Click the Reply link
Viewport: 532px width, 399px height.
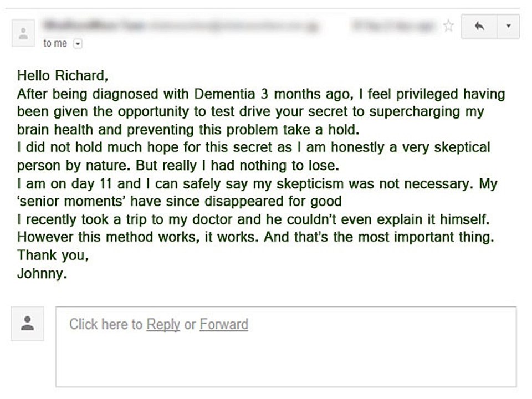pos(163,324)
